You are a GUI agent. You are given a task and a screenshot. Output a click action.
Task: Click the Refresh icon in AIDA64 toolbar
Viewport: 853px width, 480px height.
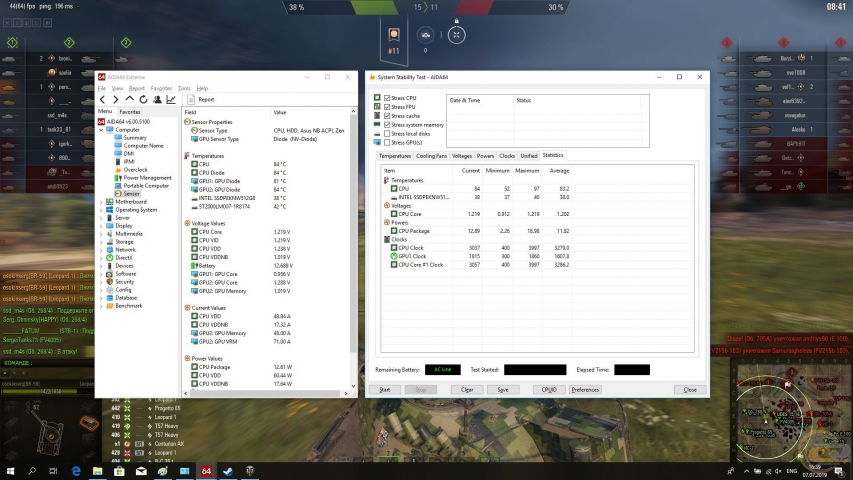143,100
